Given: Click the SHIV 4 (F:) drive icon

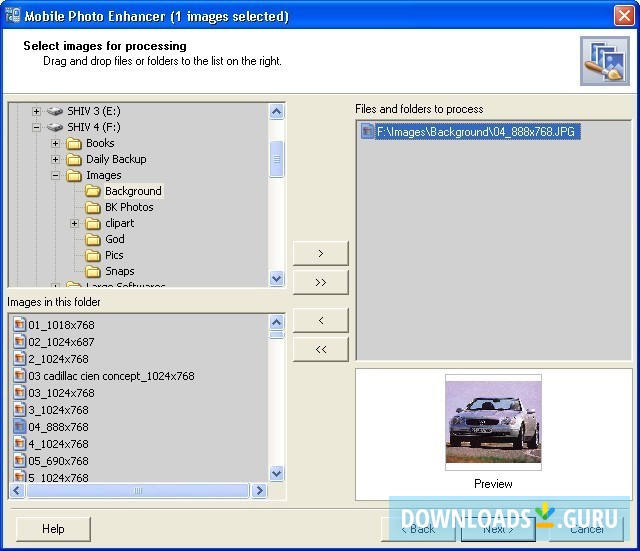Looking at the screenshot, I should click(55, 127).
